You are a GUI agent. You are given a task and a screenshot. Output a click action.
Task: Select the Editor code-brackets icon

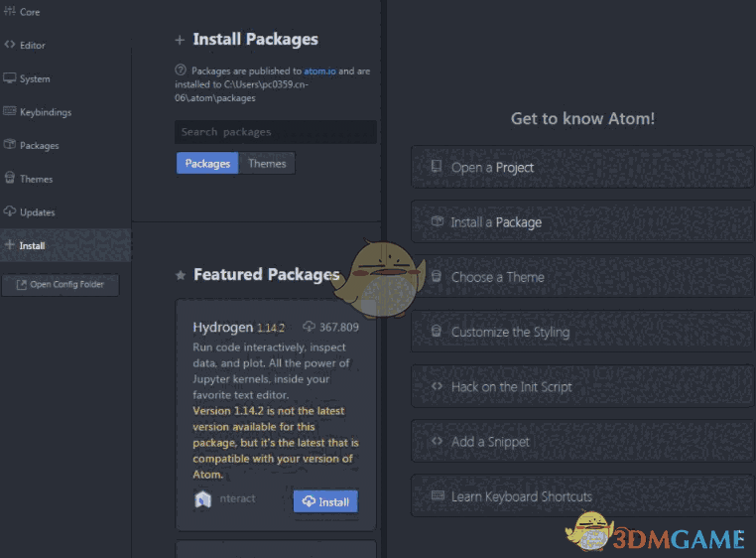(x=9, y=45)
